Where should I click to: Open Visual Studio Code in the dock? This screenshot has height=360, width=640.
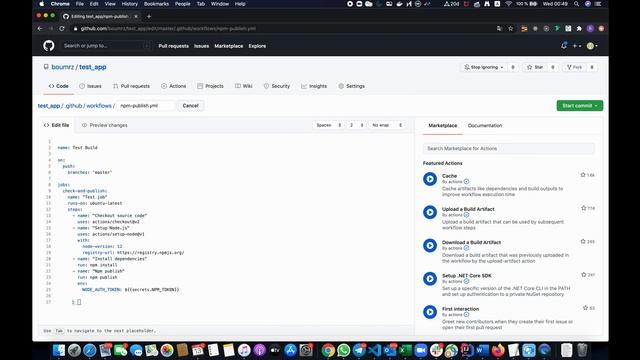tap(375, 350)
